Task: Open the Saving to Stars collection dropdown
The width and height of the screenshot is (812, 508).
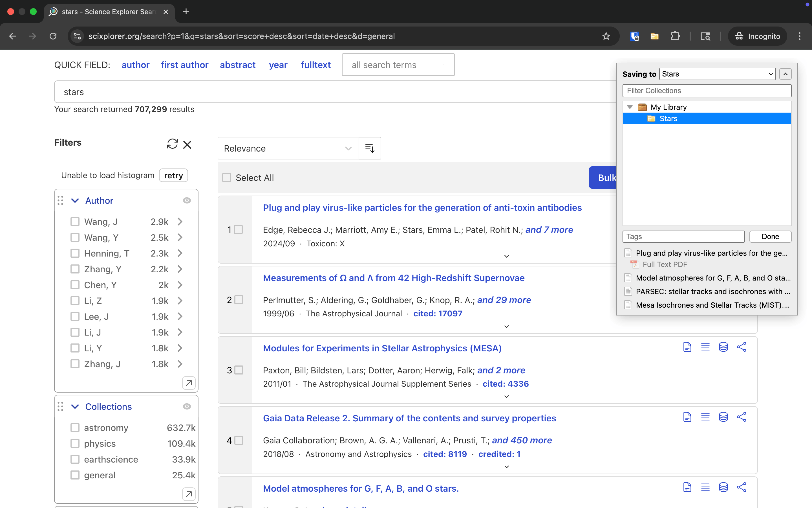Action: (717, 74)
